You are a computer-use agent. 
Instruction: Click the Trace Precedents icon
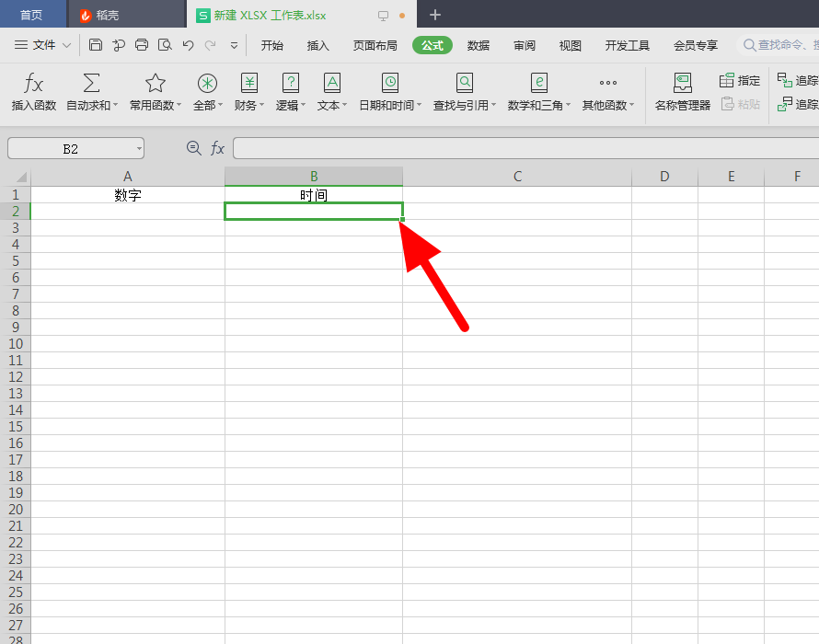point(785,80)
